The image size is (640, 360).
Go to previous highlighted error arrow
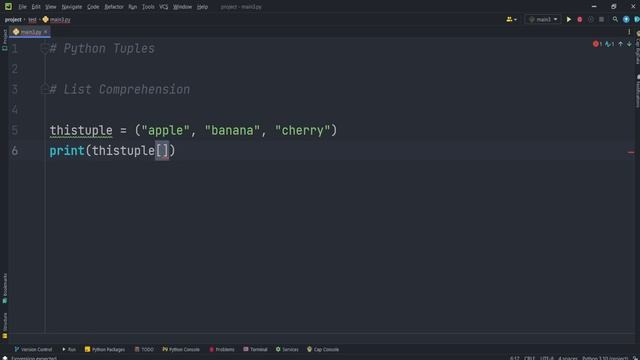coord(620,44)
